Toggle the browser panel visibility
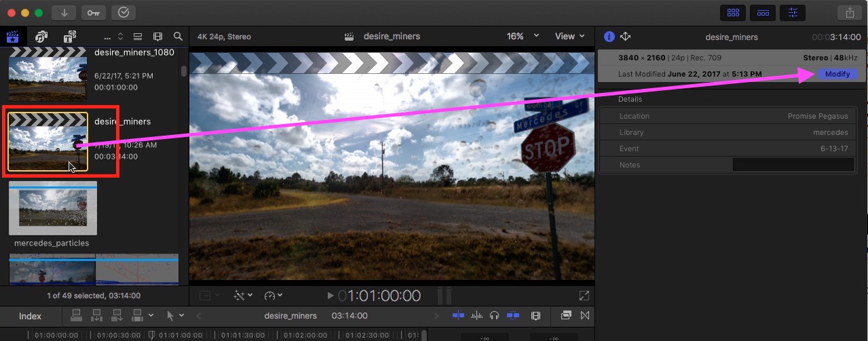The width and height of the screenshot is (868, 341). click(733, 12)
